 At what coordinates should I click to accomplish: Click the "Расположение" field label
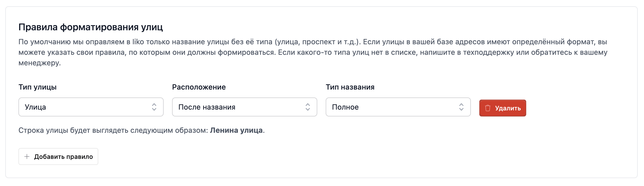tap(199, 87)
